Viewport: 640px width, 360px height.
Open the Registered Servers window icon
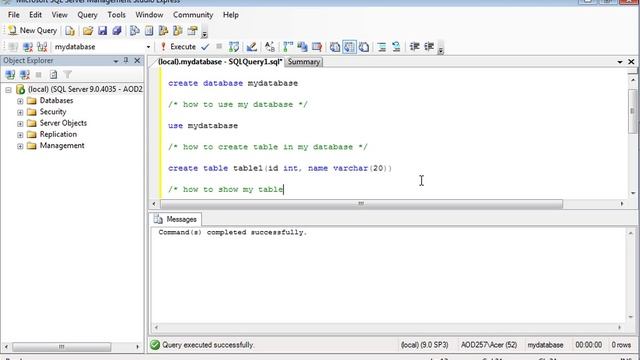(134, 31)
